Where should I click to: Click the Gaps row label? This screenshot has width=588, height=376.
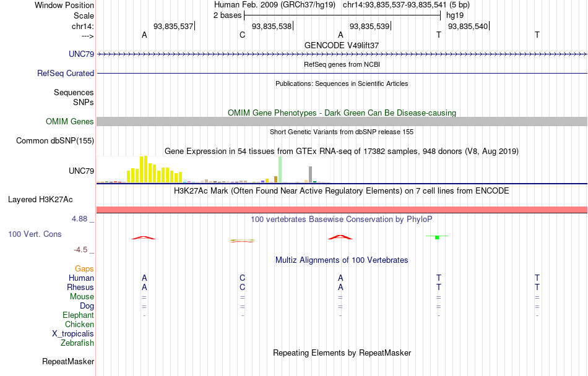coord(84,269)
